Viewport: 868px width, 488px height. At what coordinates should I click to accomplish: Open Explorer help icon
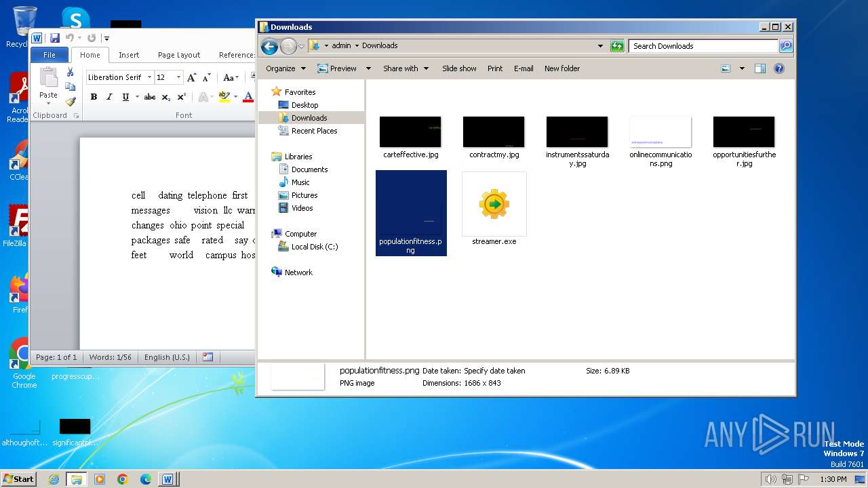[779, 68]
